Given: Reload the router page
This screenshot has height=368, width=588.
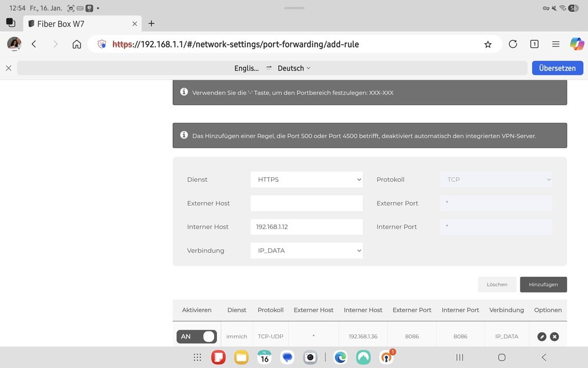Looking at the screenshot, I should coord(513,44).
